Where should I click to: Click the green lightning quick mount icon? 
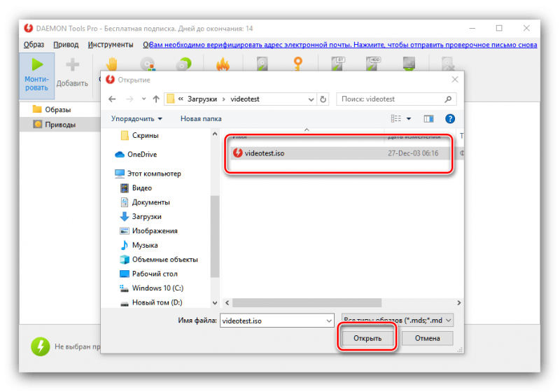click(41, 346)
